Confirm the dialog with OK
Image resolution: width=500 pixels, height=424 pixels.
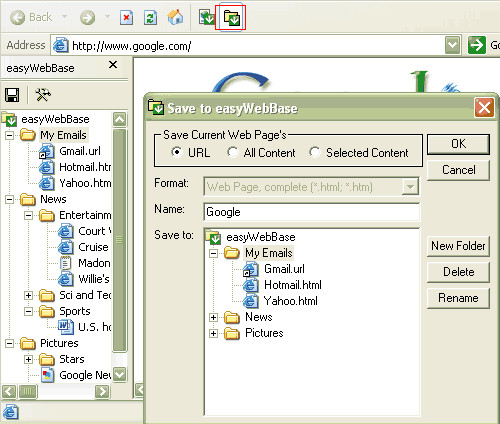pyautogui.click(x=458, y=144)
